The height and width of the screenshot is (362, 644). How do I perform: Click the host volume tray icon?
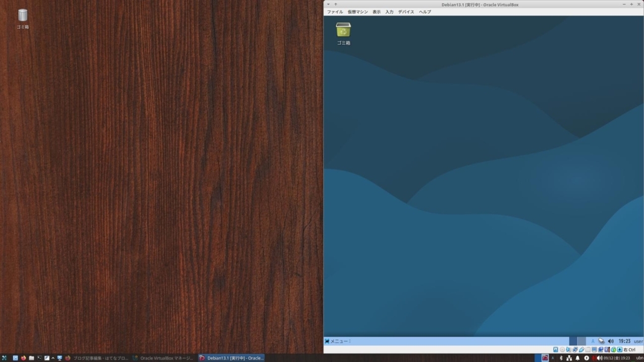coord(599,358)
